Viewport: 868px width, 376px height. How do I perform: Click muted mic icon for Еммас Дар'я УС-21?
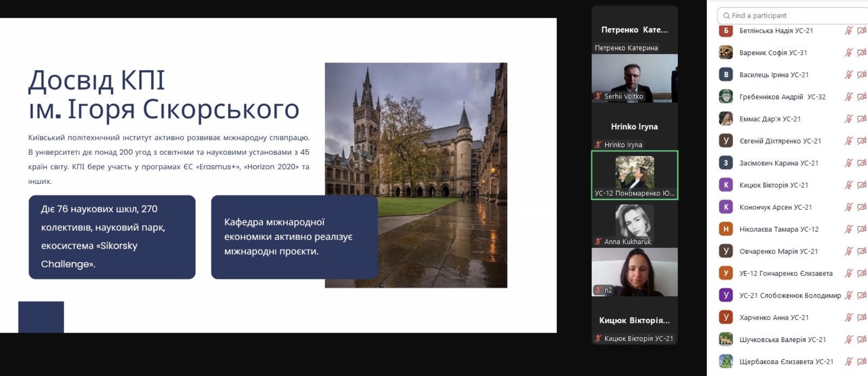click(849, 119)
